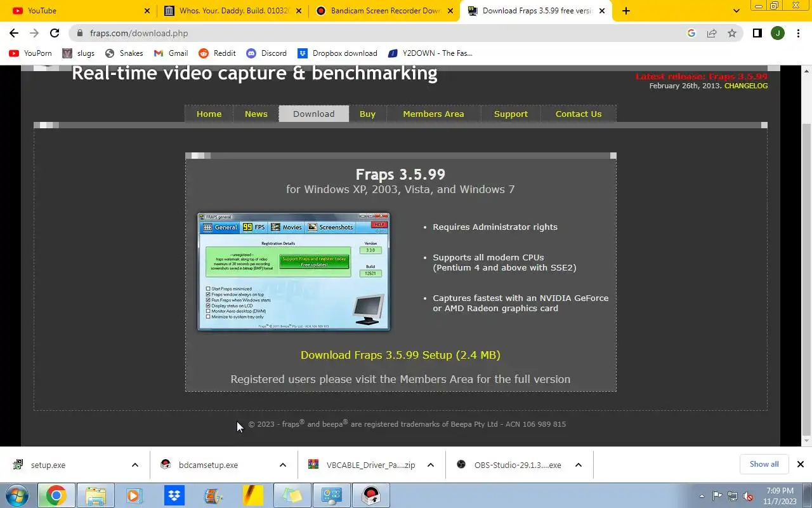Close the downloads bar
The height and width of the screenshot is (508, 812).
pyautogui.click(x=801, y=464)
